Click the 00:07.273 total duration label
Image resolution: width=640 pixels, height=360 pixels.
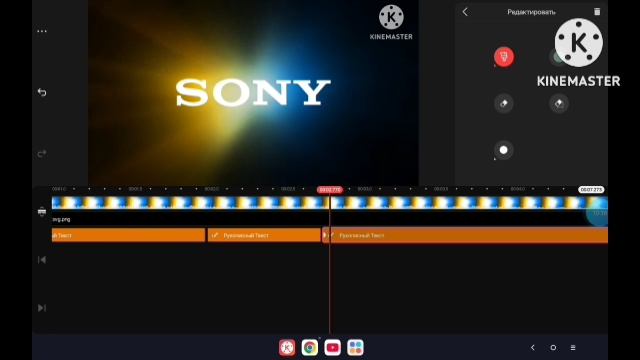pyautogui.click(x=591, y=190)
